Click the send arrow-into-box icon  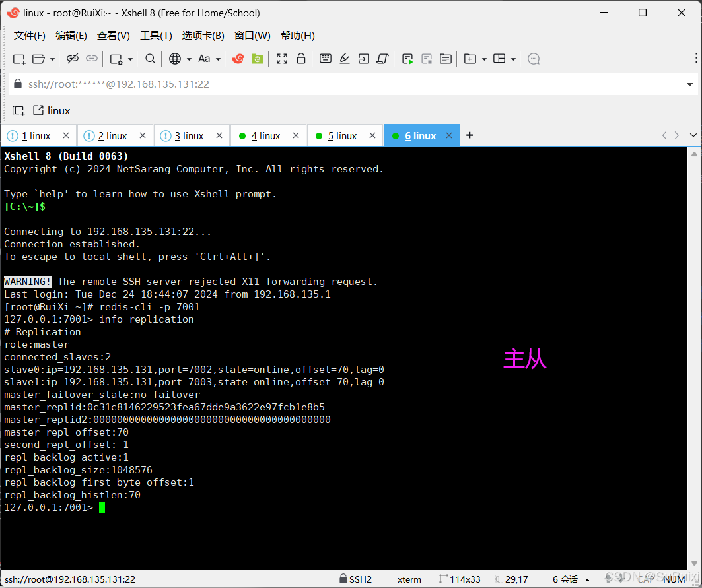(363, 59)
